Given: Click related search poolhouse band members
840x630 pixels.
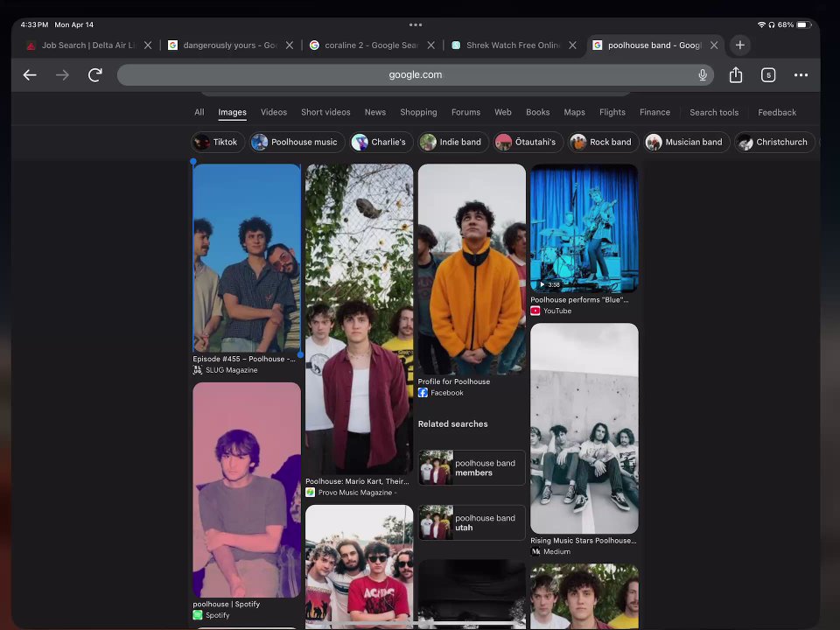Looking at the screenshot, I should click(x=472, y=467).
